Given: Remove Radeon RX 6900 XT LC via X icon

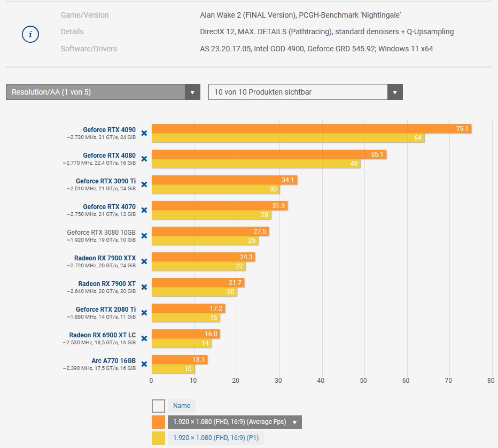Looking at the screenshot, I should 144,338.
